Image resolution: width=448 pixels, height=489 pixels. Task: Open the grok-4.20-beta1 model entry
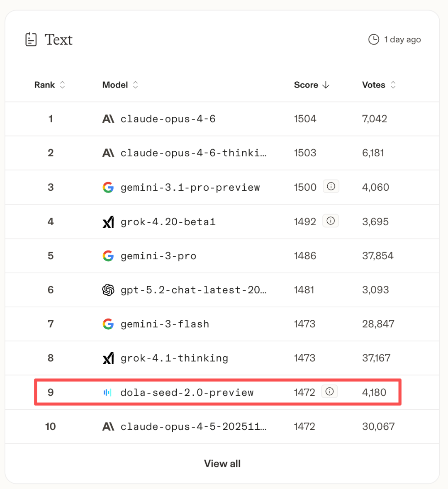168,222
